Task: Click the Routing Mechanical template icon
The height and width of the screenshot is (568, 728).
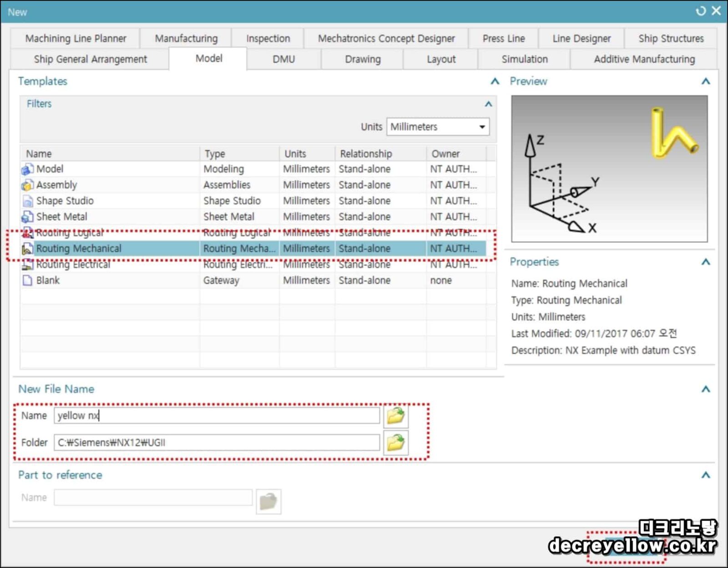Action: point(27,249)
